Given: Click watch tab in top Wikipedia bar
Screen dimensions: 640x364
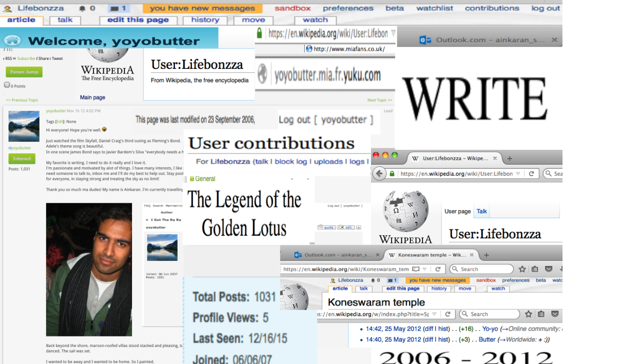Looking at the screenshot, I should point(315,20).
